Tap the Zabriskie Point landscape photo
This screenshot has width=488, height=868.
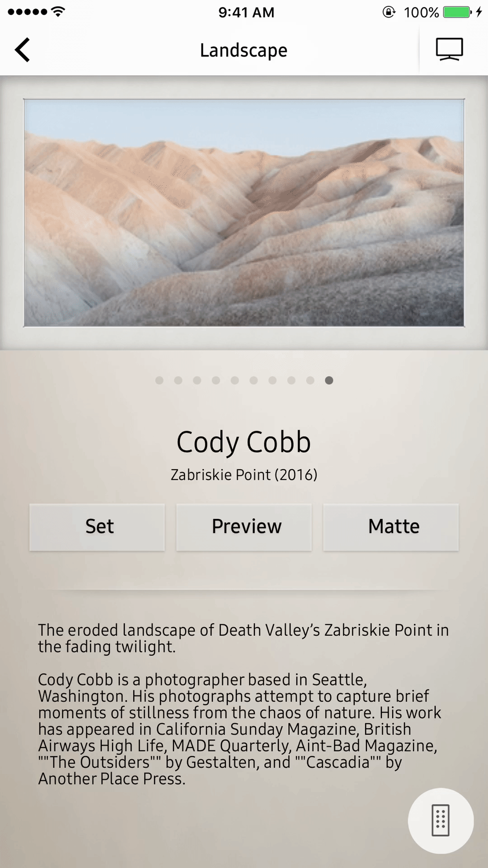click(x=244, y=212)
